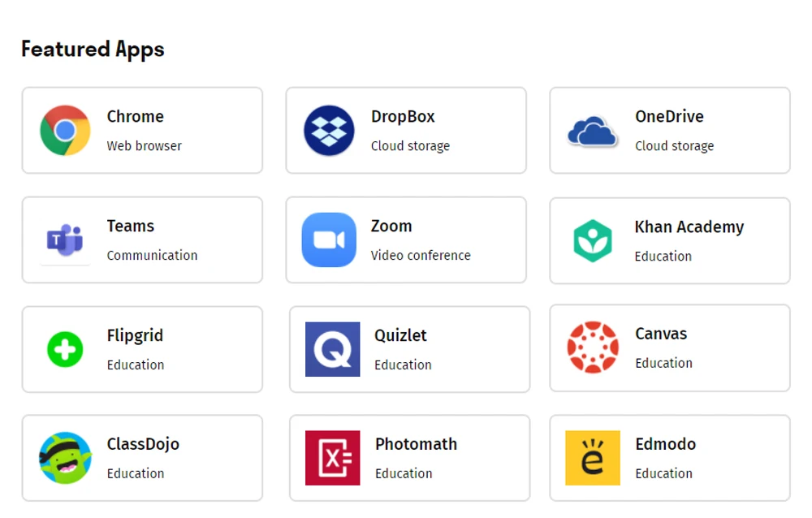Click the Photomath red icon
Screen dimensions: 812x518
tap(332, 458)
